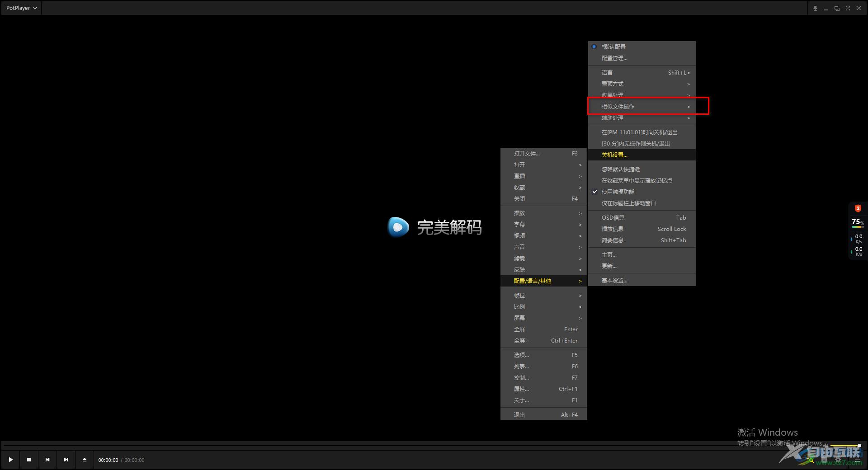Click the restore window size icon
Image resolution: width=868 pixels, height=470 pixels.
pos(837,8)
